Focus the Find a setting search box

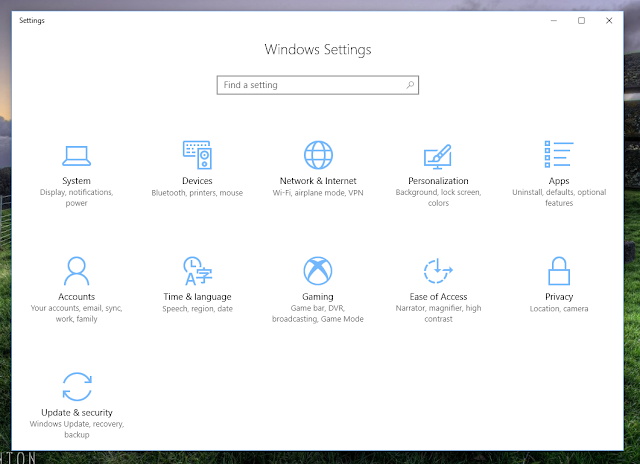310,85
